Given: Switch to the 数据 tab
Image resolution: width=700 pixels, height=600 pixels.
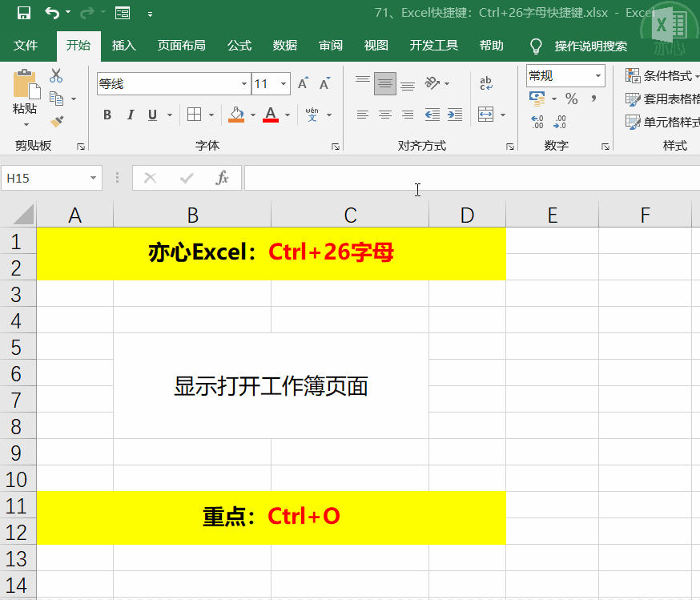Looking at the screenshot, I should point(285,46).
